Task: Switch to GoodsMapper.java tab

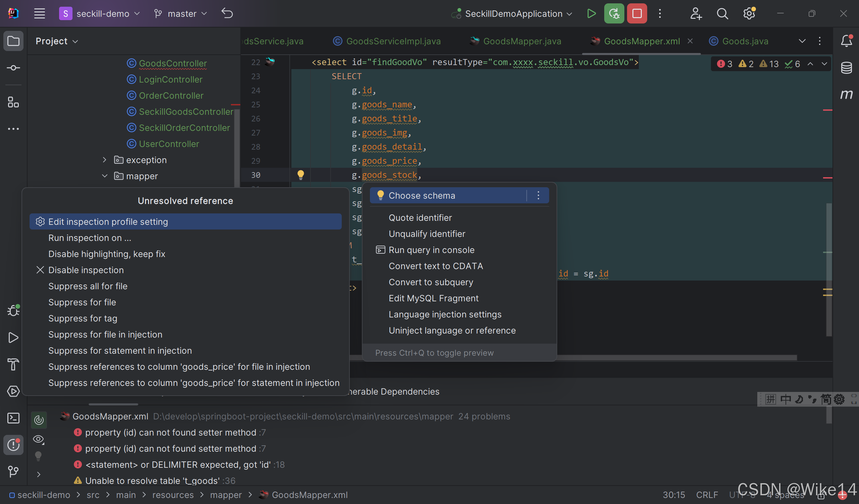Action: tap(515, 41)
